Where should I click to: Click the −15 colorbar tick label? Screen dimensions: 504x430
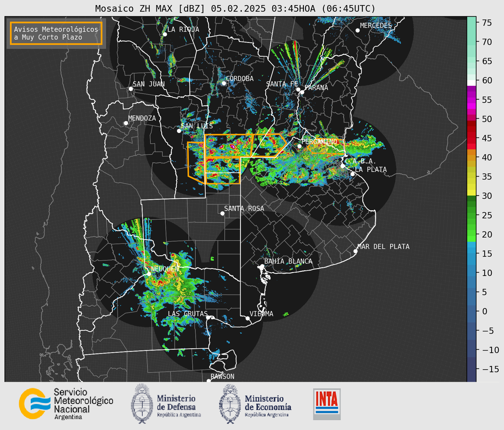490,369
